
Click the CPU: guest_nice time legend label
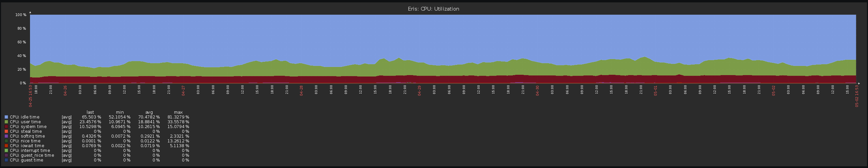point(32,155)
